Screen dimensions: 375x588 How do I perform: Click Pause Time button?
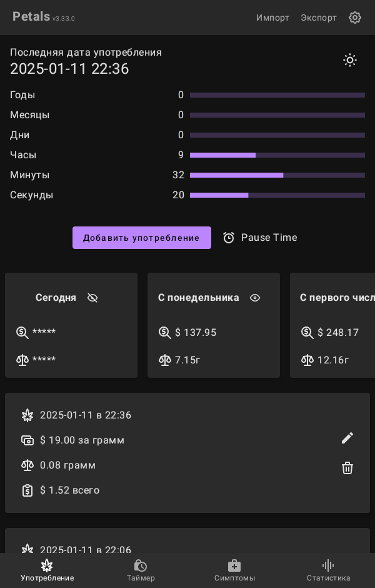click(260, 238)
